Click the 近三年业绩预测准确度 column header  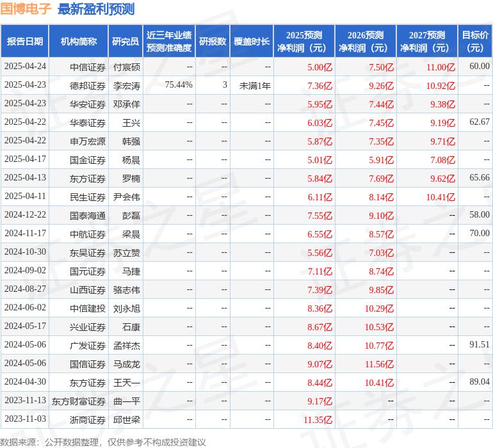tap(168, 42)
